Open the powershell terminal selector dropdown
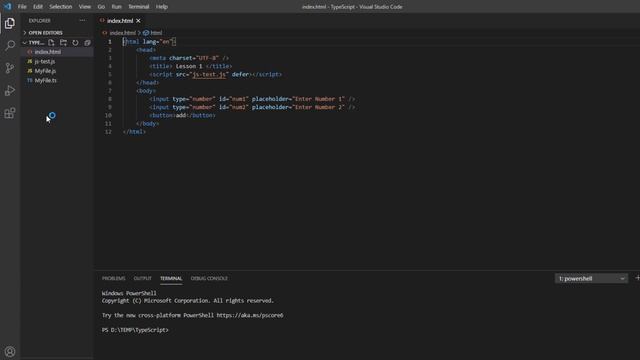The width and height of the screenshot is (640, 360). click(x=591, y=278)
